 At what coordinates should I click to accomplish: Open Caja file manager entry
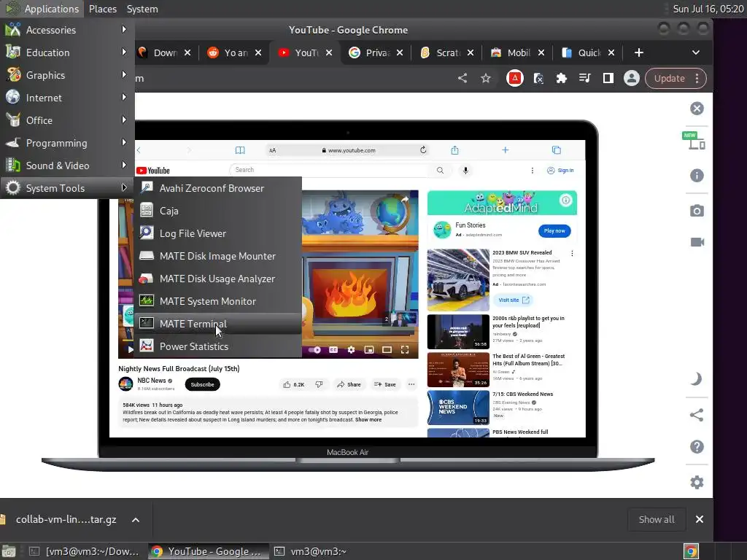(x=217, y=211)
